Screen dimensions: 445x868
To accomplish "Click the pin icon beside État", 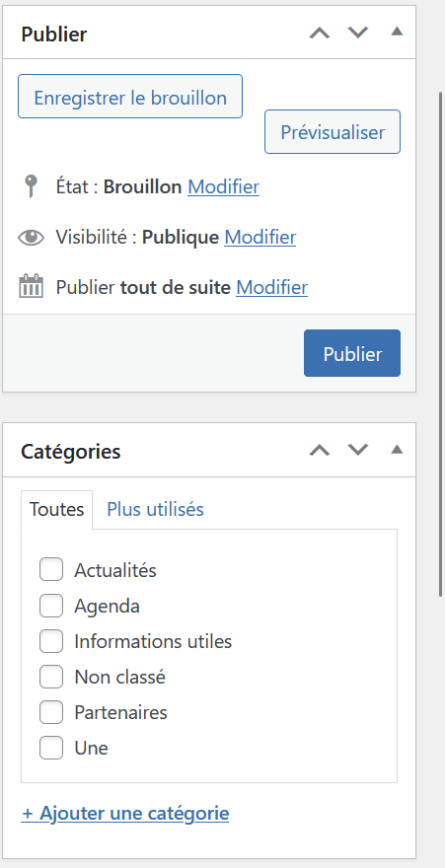I will (x=31, y=186).
